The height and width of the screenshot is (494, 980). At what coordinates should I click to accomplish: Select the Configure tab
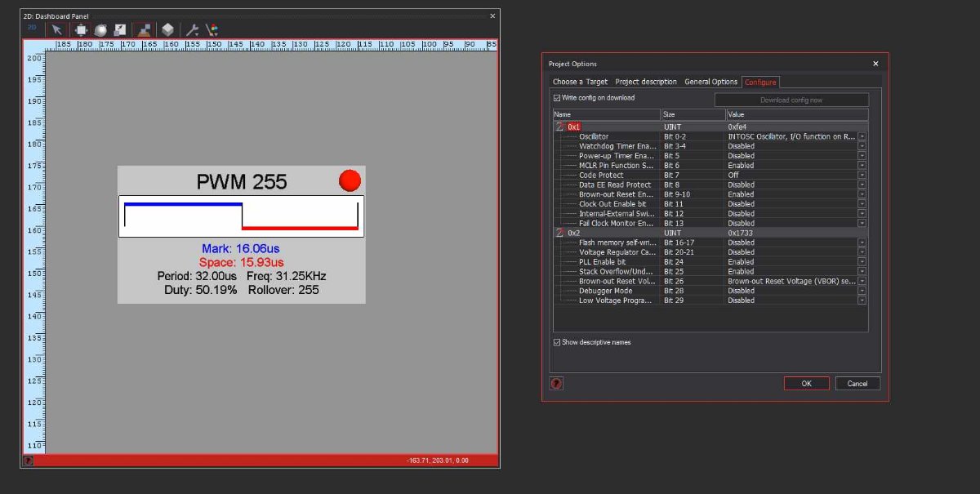(x=760, y=82)
